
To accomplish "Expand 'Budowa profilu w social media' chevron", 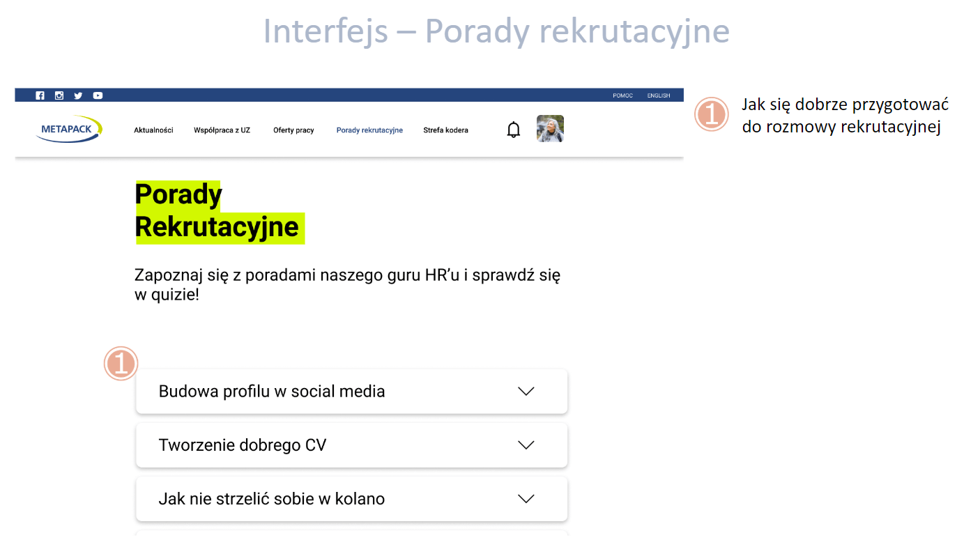I will 526,392.
